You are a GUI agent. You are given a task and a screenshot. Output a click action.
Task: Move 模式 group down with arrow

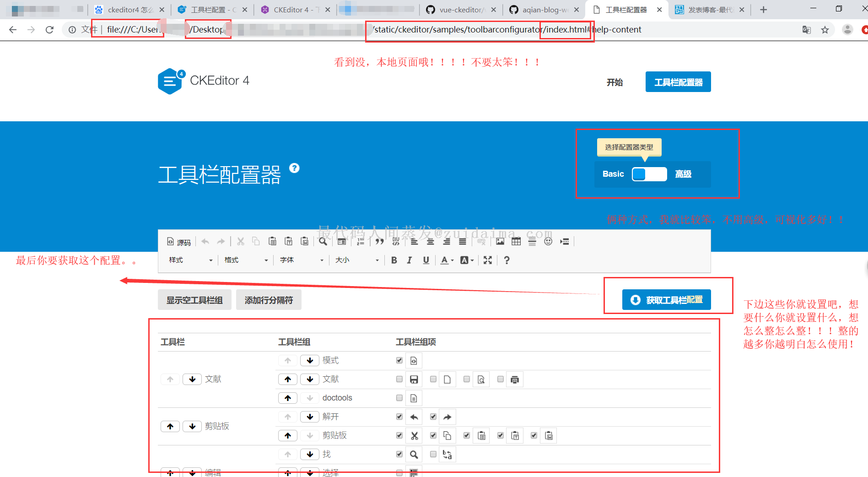(310, 360)
